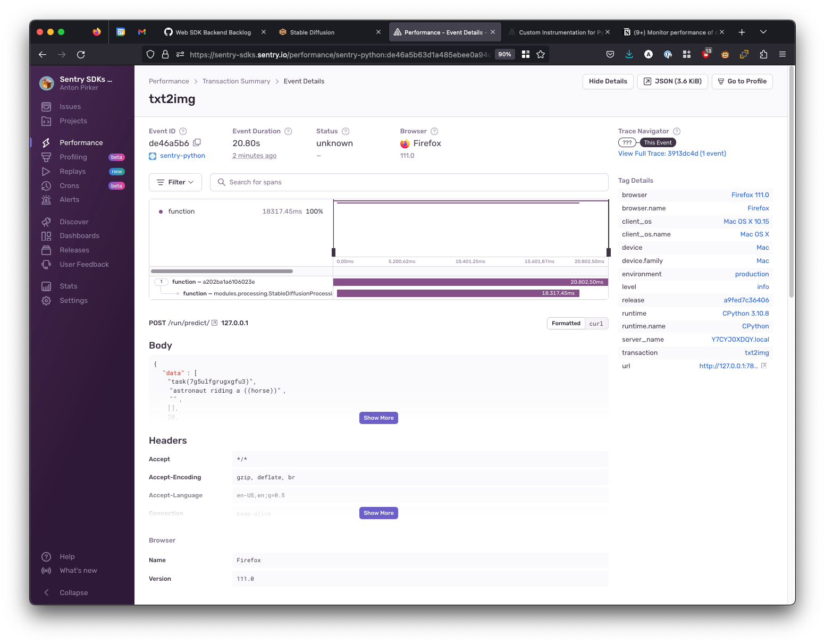Collapse the sidebar
The height and width of the screenshot is (644, 825).
pos(73,593)
